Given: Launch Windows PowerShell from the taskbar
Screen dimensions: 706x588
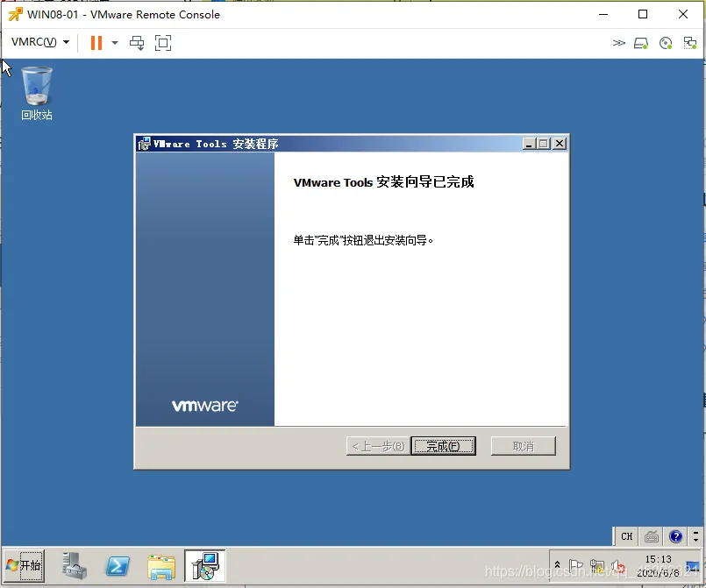Looking at the screenshot, I should click(118, 566).
